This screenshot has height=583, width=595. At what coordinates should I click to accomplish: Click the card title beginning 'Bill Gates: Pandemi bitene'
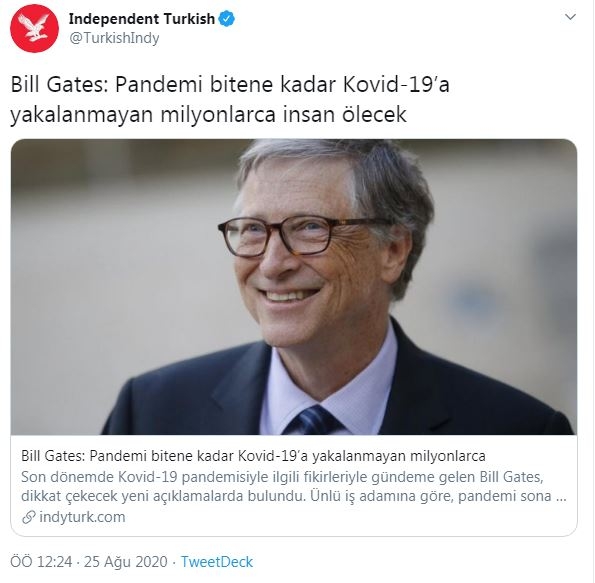pos(253,456)
